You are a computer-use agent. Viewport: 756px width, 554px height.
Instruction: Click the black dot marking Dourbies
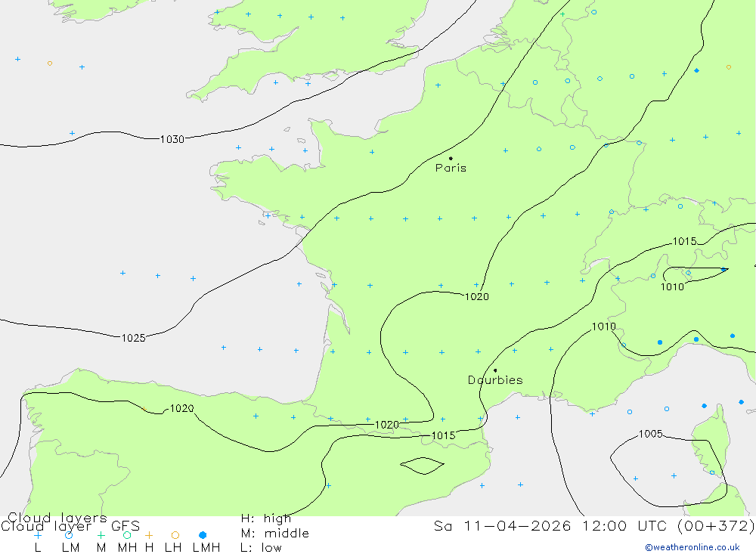pos(495,370)
